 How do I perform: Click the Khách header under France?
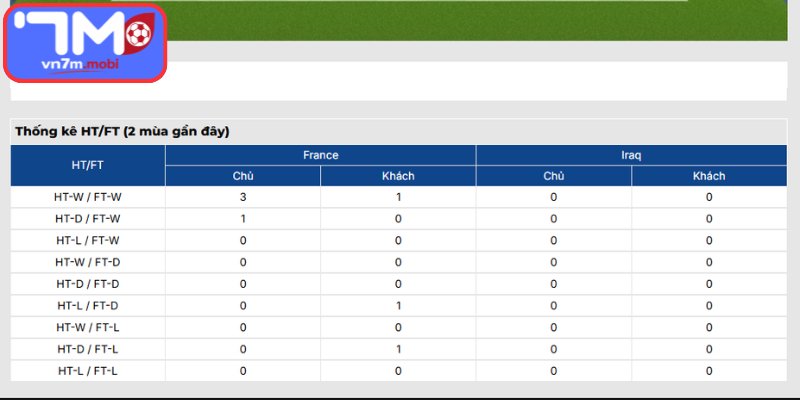click(398, 176)
